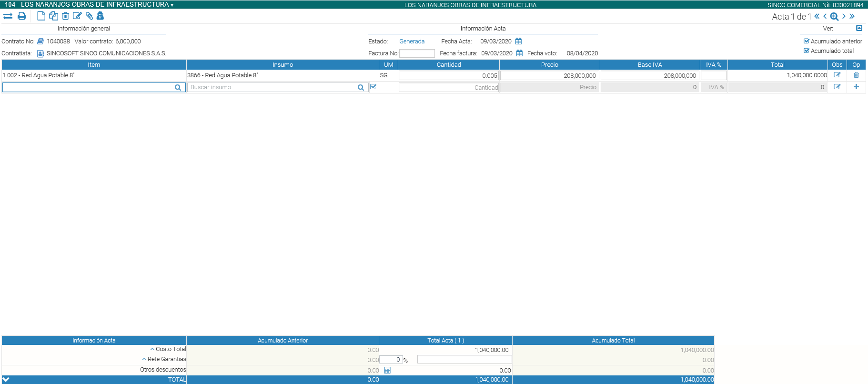Click the Precio field showing 208,000,000

(x=549, y=75)
